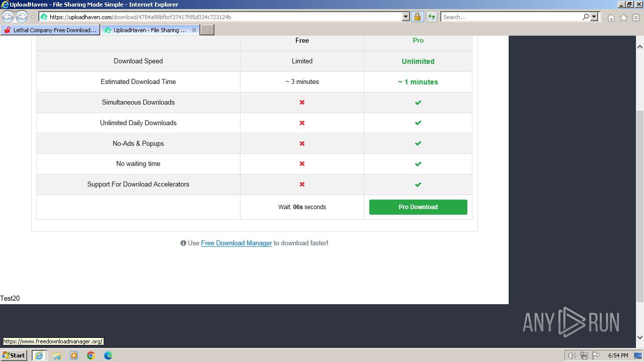Image resolution: width=644 pixels, height=362 pixels.
Task: Click the magnifier search icon
Action: (x=586, y=17)
